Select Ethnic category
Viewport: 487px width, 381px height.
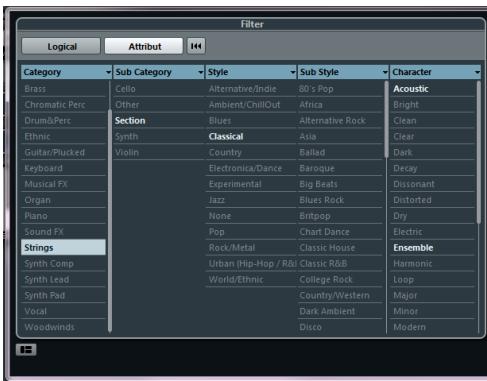click(63, 137)
